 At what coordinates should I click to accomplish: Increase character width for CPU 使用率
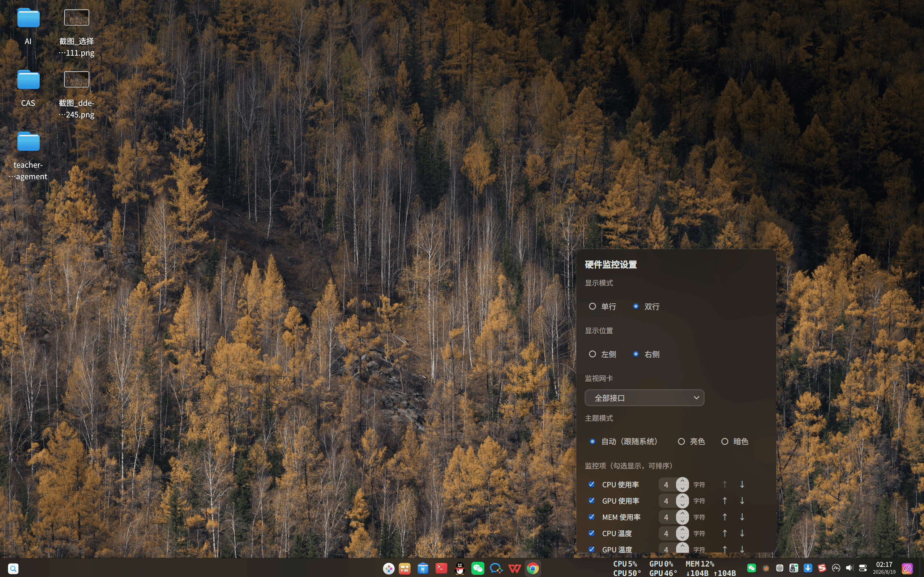click(x=683, y=481)
